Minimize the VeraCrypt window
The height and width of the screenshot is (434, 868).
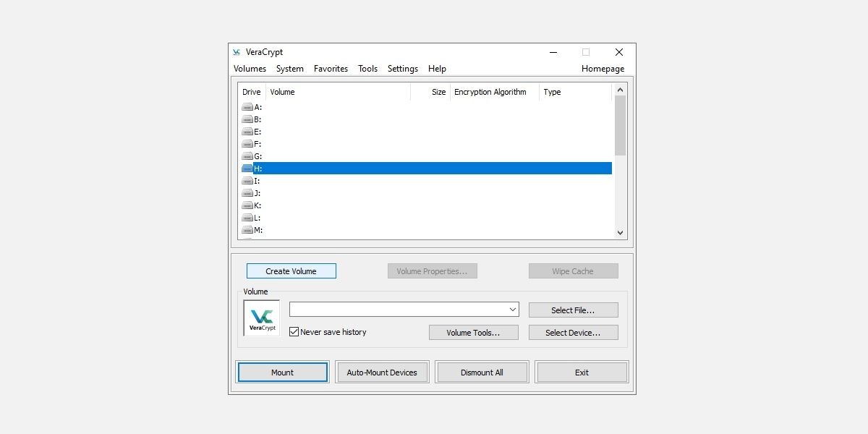553,52
